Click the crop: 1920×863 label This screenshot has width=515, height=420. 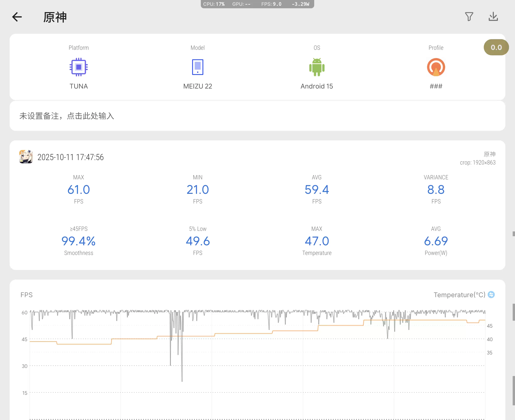click(x=478, y=162)
